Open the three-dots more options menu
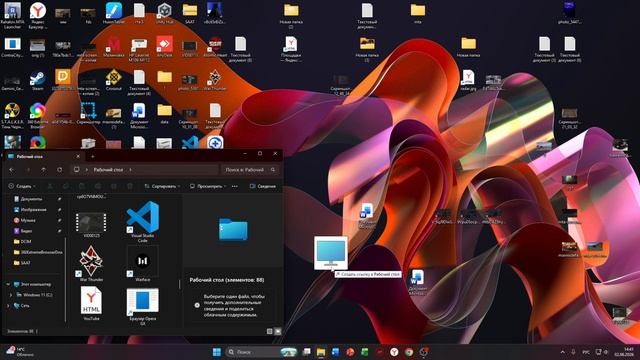Image resolution: width=640 pixels, height=360 pixels. [x=235, y=186]
